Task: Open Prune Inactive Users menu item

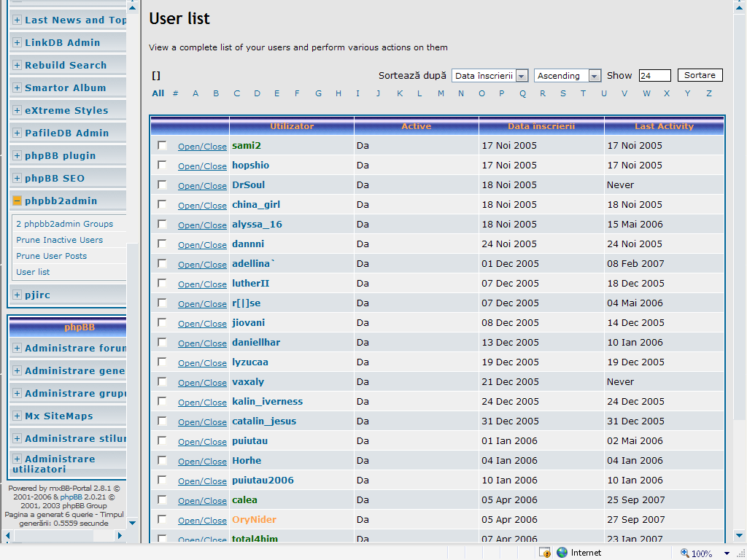Action: (59, 240)
